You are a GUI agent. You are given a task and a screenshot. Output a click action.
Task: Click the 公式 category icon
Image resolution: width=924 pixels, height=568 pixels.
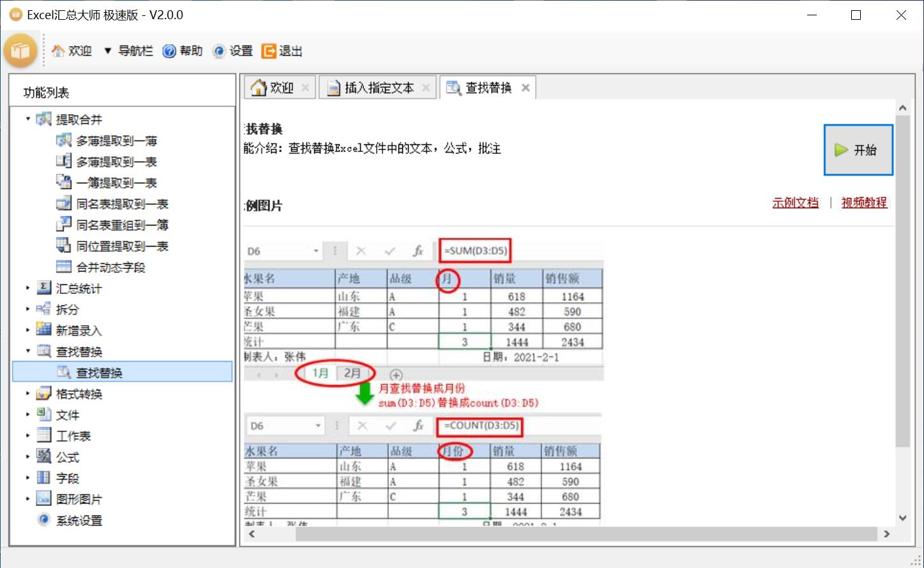coord(43,456)
